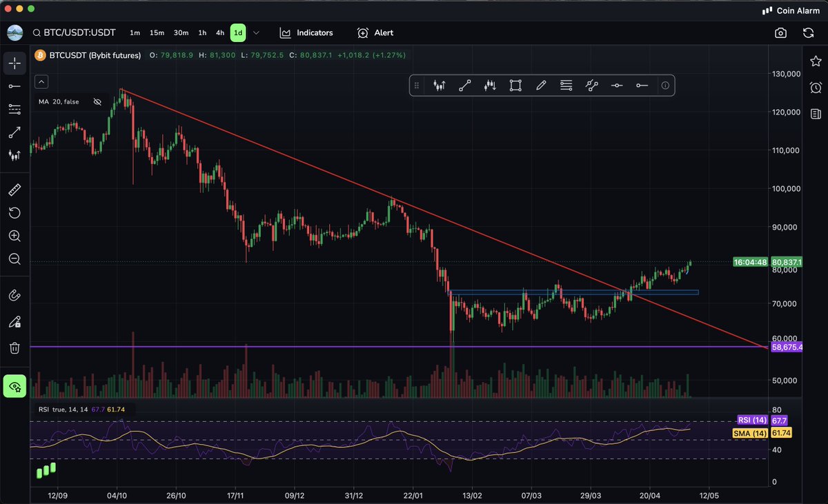Image resolution: width=828 pixels, height=504 pixels.
Task: Toggle the lock drawings pencil icon
Action: [x=14, y=321]
